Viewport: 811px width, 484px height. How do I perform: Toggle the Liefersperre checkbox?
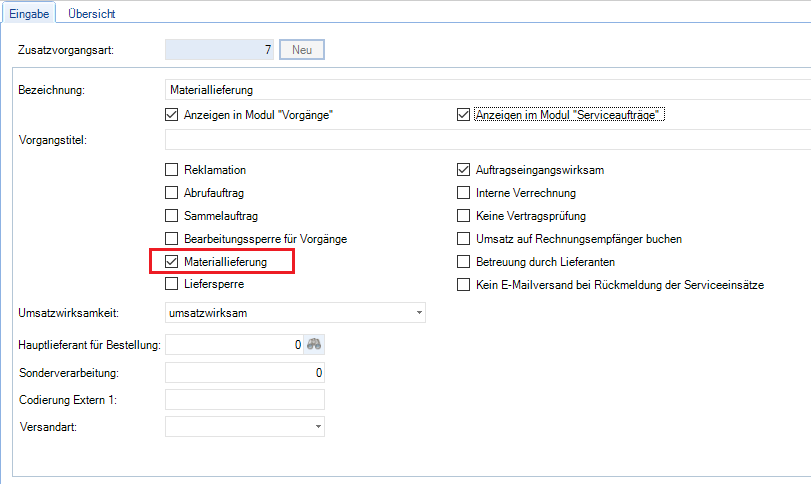pyautogui.click(x=171, y=285)
